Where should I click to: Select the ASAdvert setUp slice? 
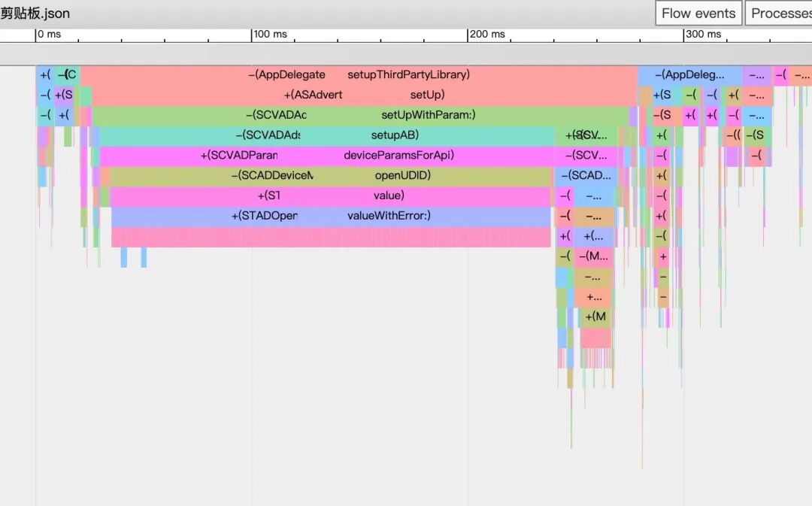click(364, 95)
